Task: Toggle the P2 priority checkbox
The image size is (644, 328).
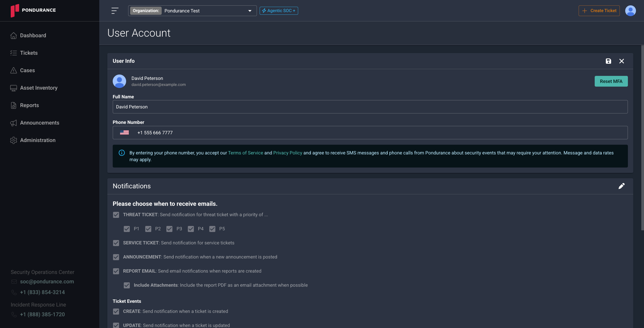Action: click(148, 229)
